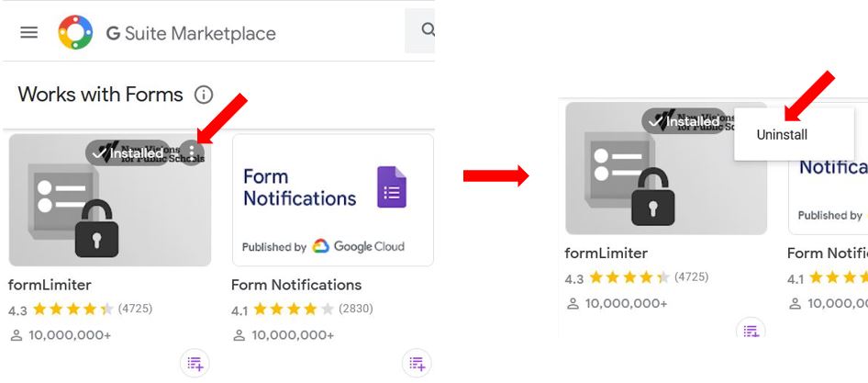Click the search magnifier icon
The width and height of the screenshot is (868, 383).
pos(428,29)
